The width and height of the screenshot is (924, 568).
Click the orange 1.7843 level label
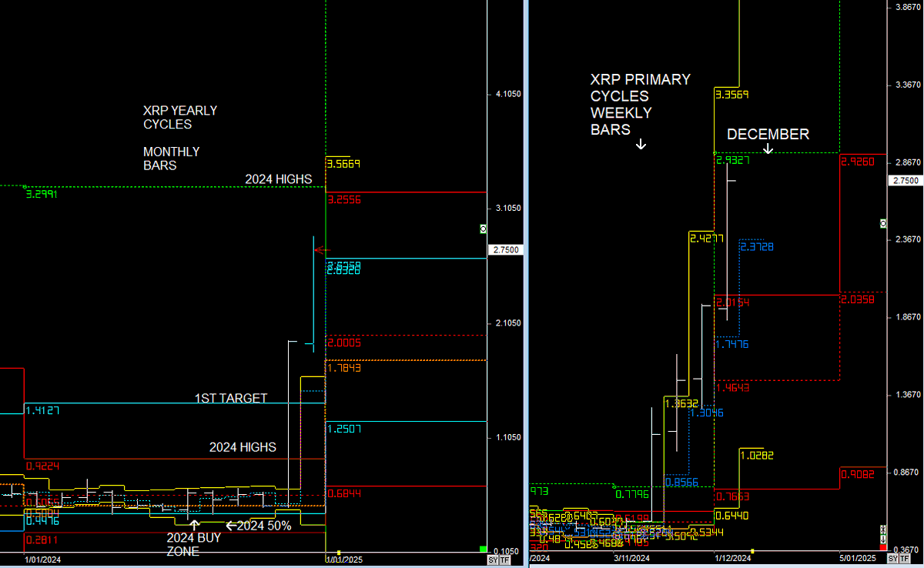click(344, 368)
